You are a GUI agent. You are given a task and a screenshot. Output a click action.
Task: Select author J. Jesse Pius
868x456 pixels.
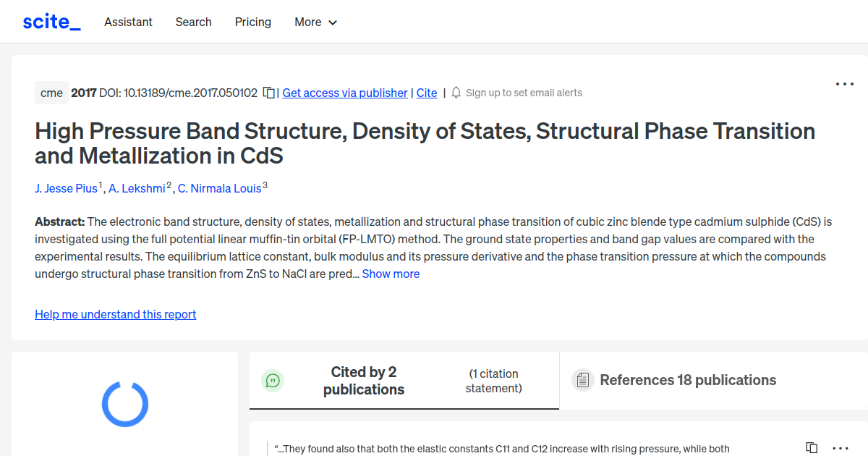[67, 188]
